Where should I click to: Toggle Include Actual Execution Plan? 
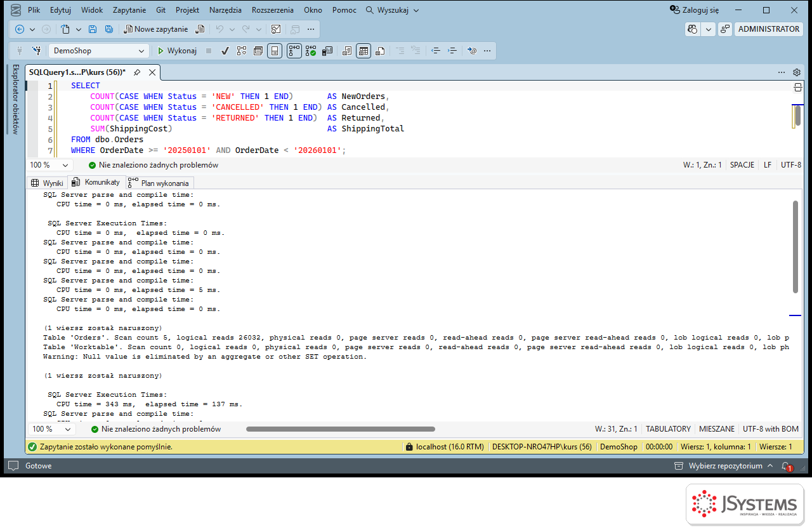pyautogui.click(x=294, y=51)
